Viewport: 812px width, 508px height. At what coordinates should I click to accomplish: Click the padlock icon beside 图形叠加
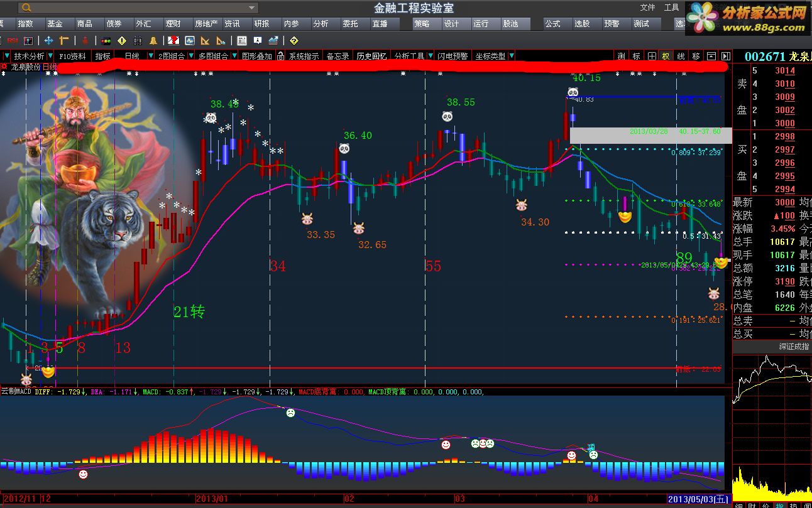point(280,56)
